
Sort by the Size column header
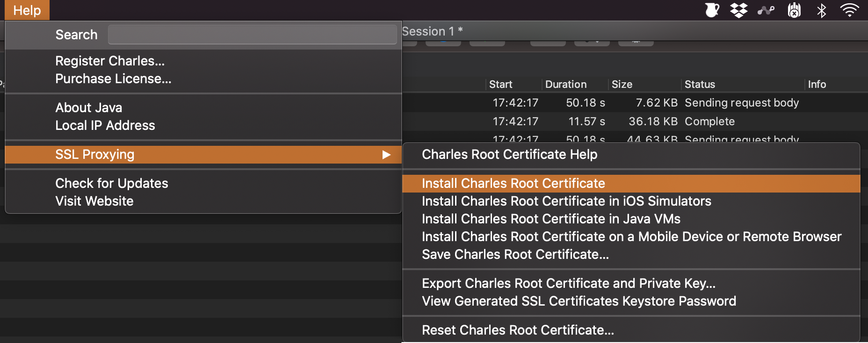[x=622, y=85]
